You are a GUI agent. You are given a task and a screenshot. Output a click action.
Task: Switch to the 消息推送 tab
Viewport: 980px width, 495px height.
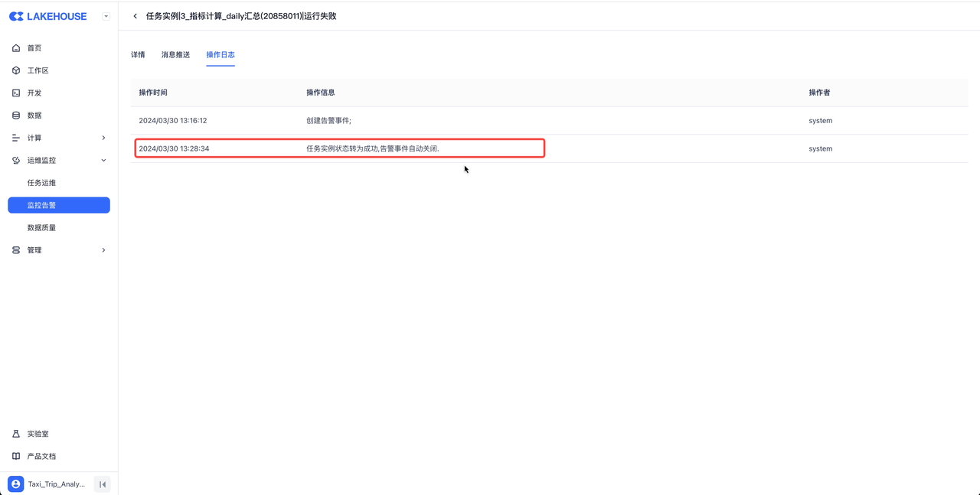[175, 55]
